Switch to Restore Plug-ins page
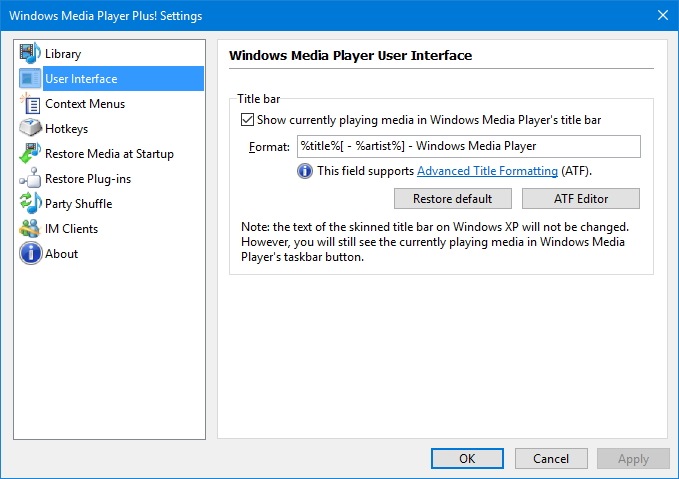This screenshot has height=479, width=679. pyautogui.click(x=88, y=179)
